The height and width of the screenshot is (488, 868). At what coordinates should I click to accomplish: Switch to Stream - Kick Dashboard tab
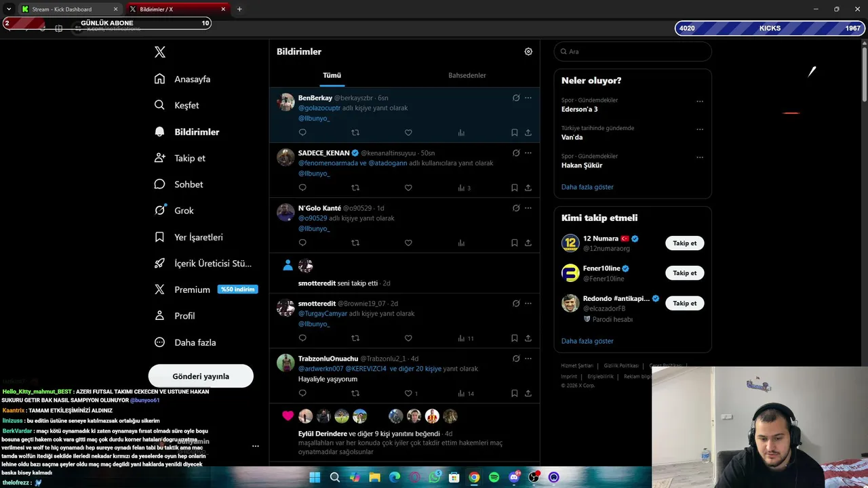(70, 9)
